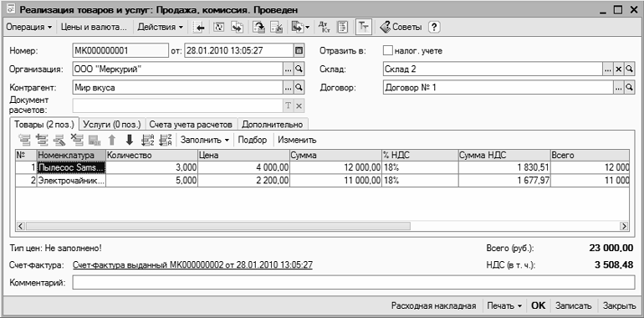Click the question mark help icon

[435, 28]
